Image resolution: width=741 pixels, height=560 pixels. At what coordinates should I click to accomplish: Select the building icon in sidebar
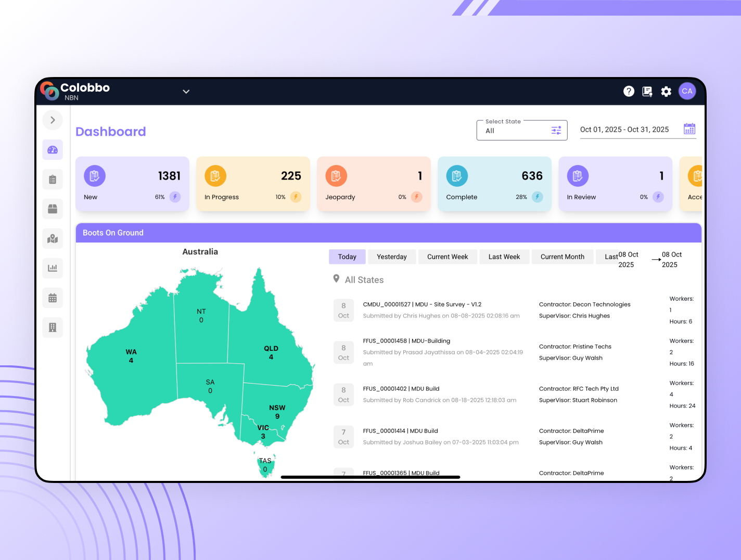53,327
